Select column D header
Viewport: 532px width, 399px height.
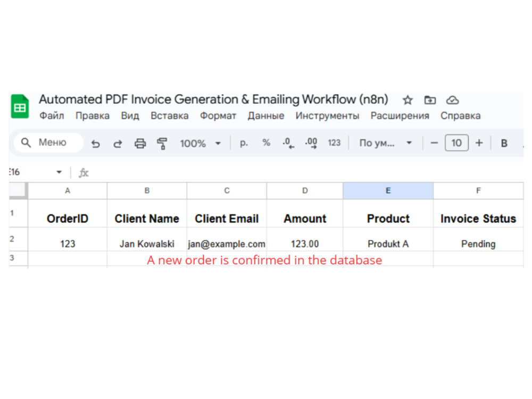coord(305,190)
